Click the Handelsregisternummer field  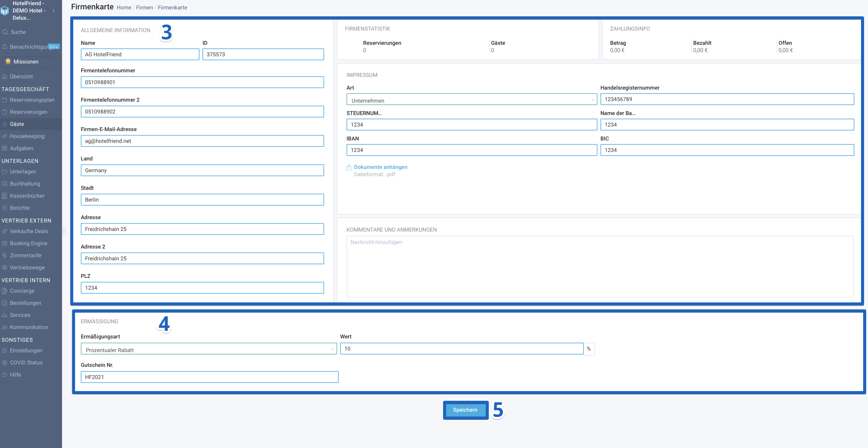click(727, 99)
